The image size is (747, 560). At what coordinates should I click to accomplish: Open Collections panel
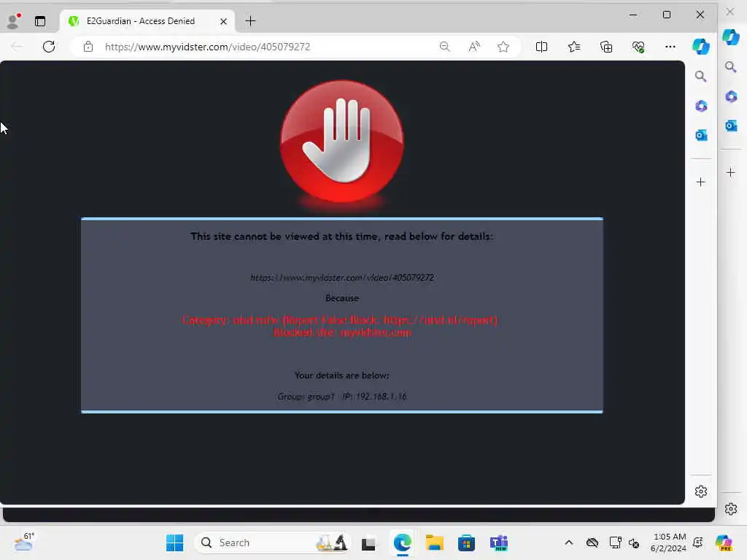click(x=606, y=47)
